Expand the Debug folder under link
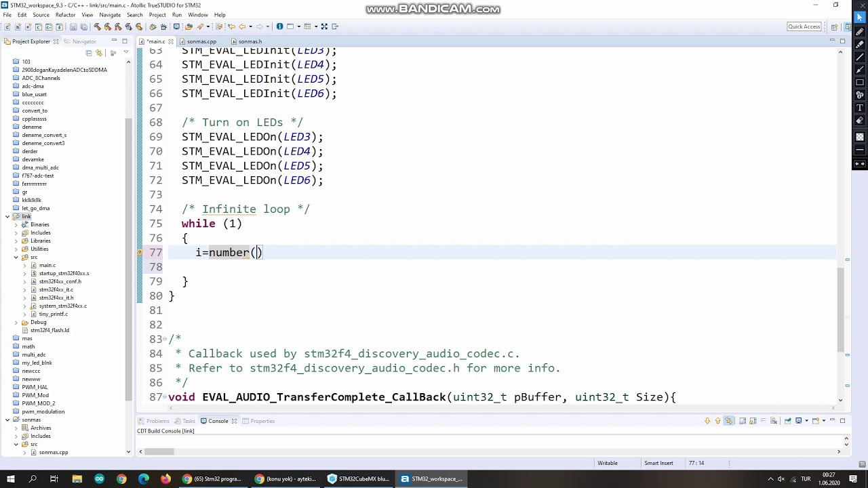The height and width of the screenshot is (488, 868). pyautogui.click(x=16, y=322)
